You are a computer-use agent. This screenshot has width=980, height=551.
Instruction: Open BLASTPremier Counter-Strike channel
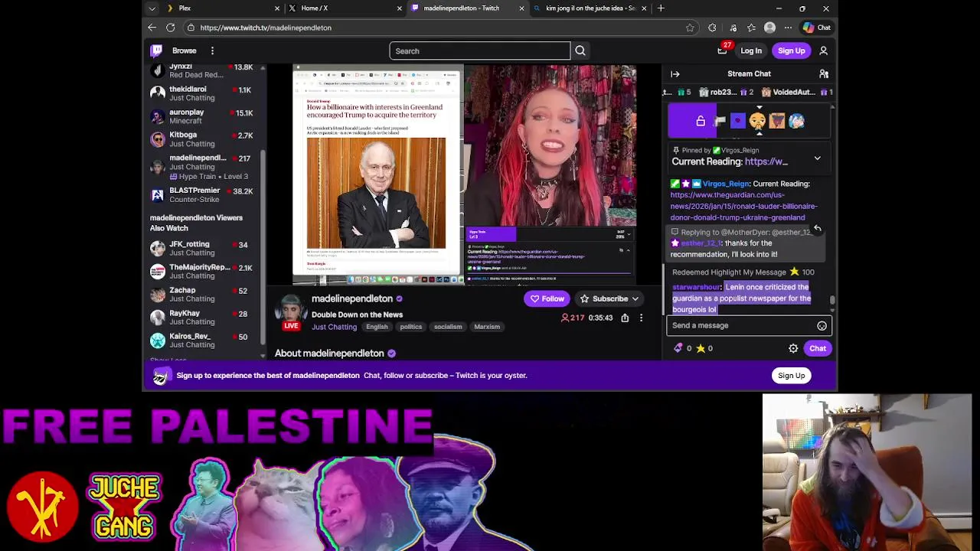click(202, 195)
